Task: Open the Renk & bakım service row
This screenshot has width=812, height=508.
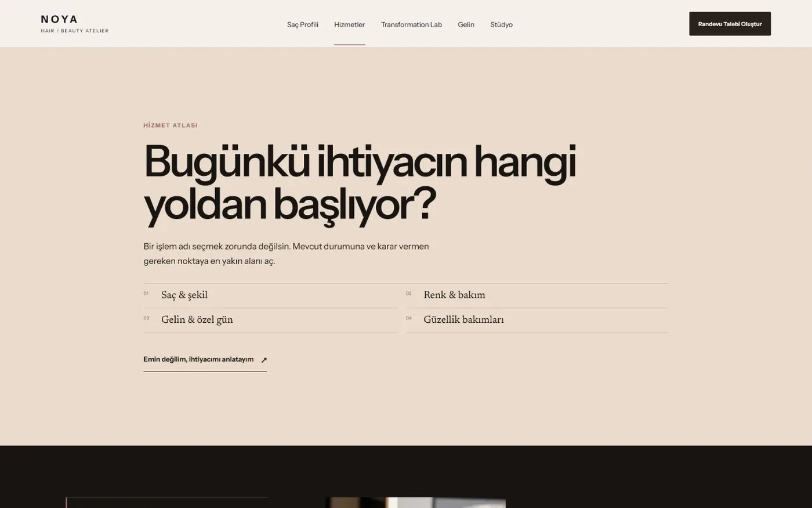Action: tap(536, 296)
